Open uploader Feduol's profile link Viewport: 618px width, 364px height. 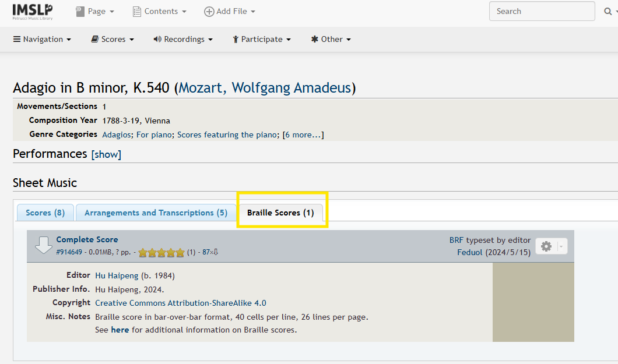tap(469, 252)
